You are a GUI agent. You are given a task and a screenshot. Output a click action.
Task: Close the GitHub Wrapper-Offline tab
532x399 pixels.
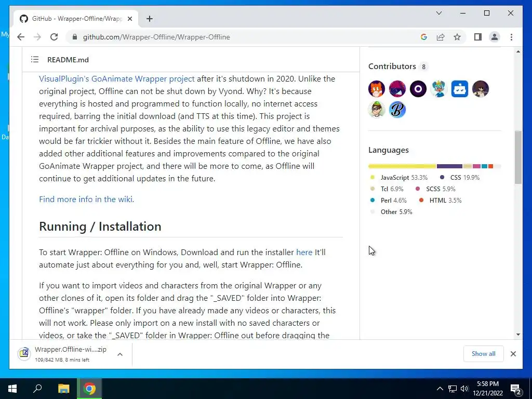(129, 19)
